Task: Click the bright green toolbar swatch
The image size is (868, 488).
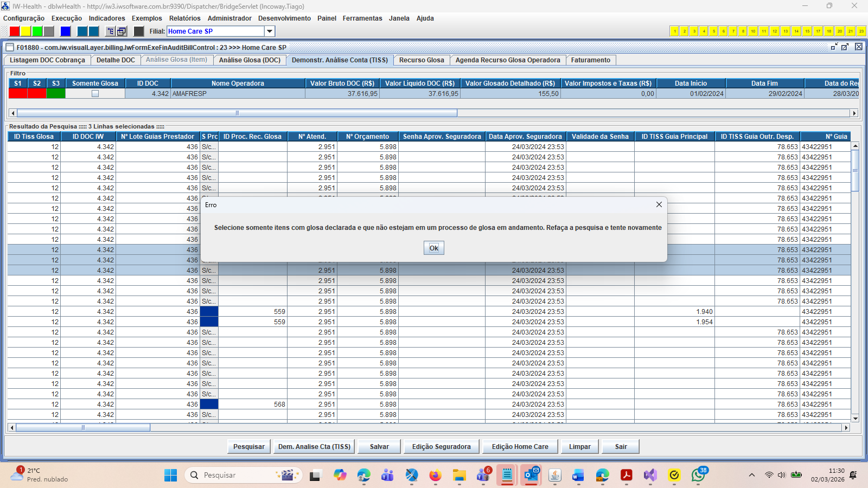Action: coord(37,31)
